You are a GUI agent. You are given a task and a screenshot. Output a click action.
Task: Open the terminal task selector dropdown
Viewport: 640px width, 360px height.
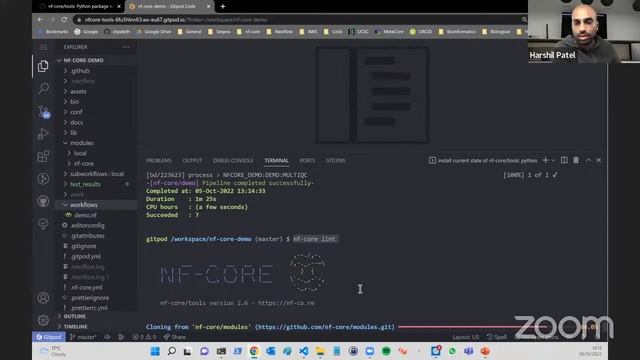[x=553, y=160]
